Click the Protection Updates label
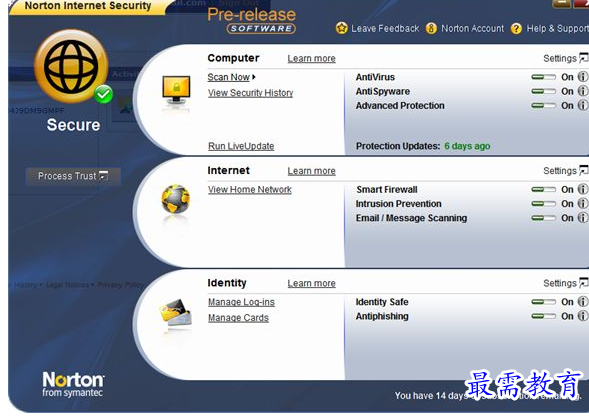Screen dimensions: 589x416 coord(398,146)
